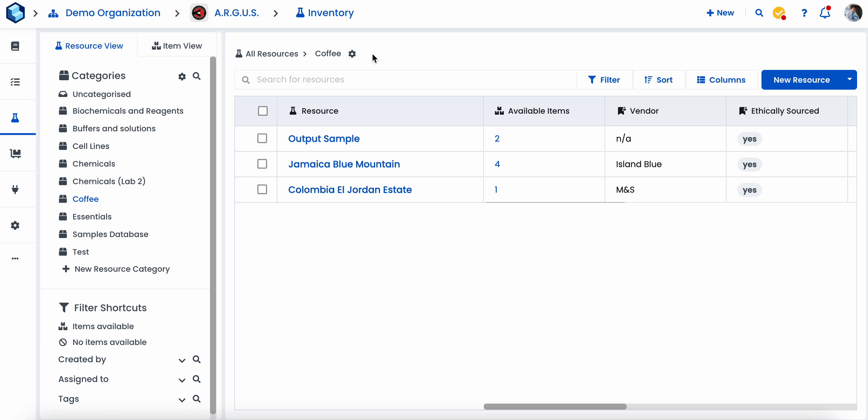Click the plug integrations icon in sidebar

tap(15, 189)
